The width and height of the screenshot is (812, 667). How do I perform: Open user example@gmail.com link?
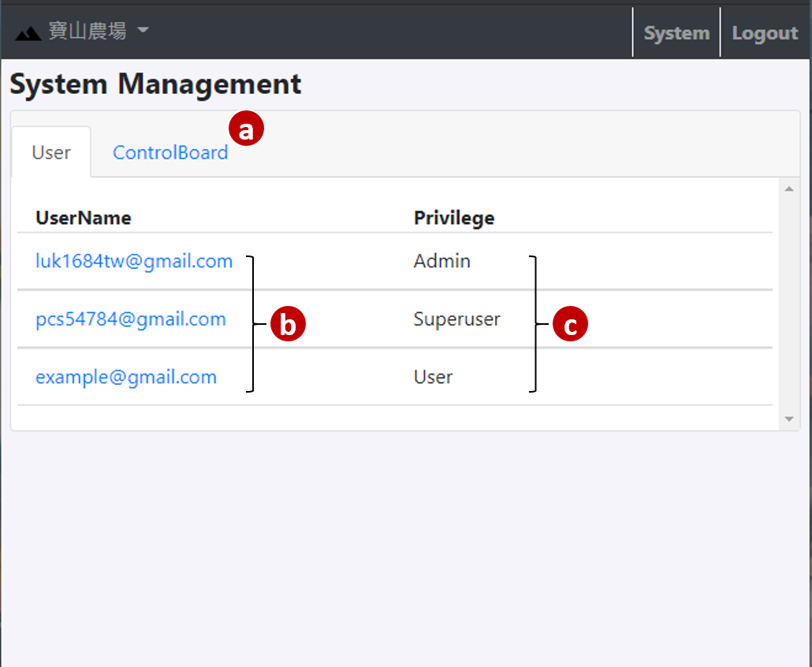coord(126,377)
